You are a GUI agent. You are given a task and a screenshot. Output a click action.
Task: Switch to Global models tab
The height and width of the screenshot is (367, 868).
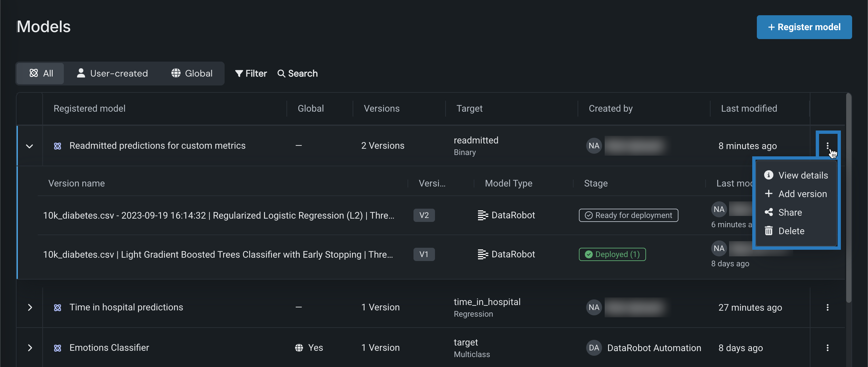pyautogui.click(x=192, y=74)
